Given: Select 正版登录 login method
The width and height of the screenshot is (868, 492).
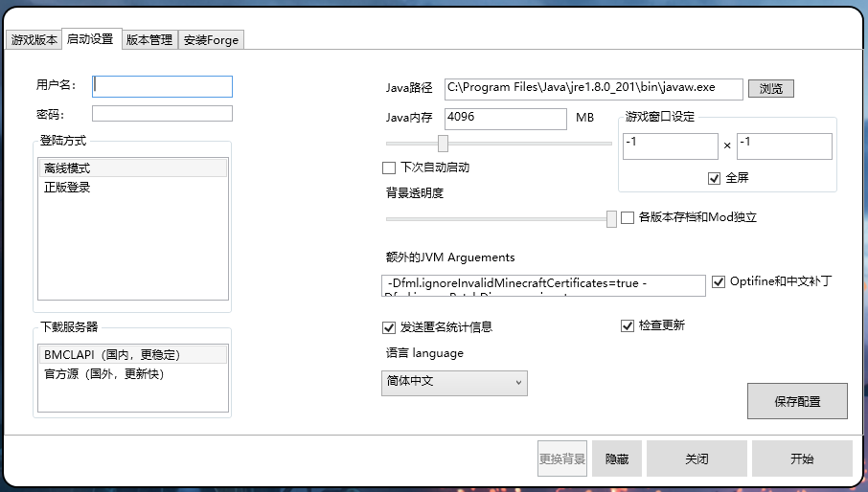Looking at the screenshot, I should tap(67, 188).
